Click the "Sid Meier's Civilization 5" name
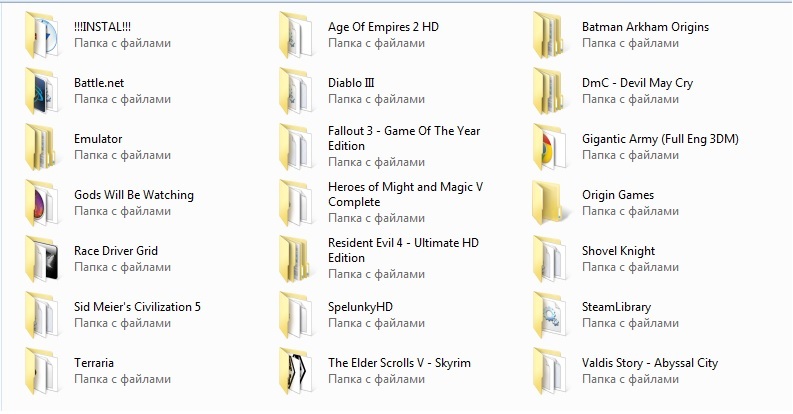Screen dimensions: 793x414 pos(138,307)
